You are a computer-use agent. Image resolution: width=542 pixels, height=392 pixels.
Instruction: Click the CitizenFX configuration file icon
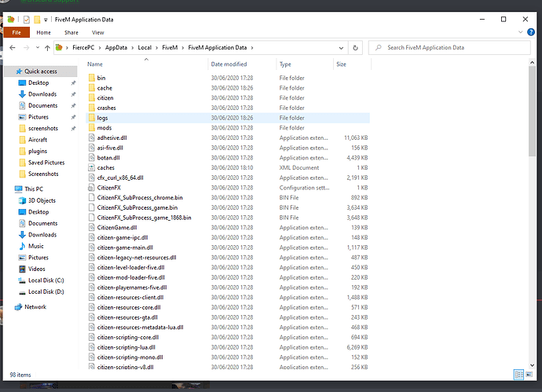pyautogui.click(x=92, y=188)
